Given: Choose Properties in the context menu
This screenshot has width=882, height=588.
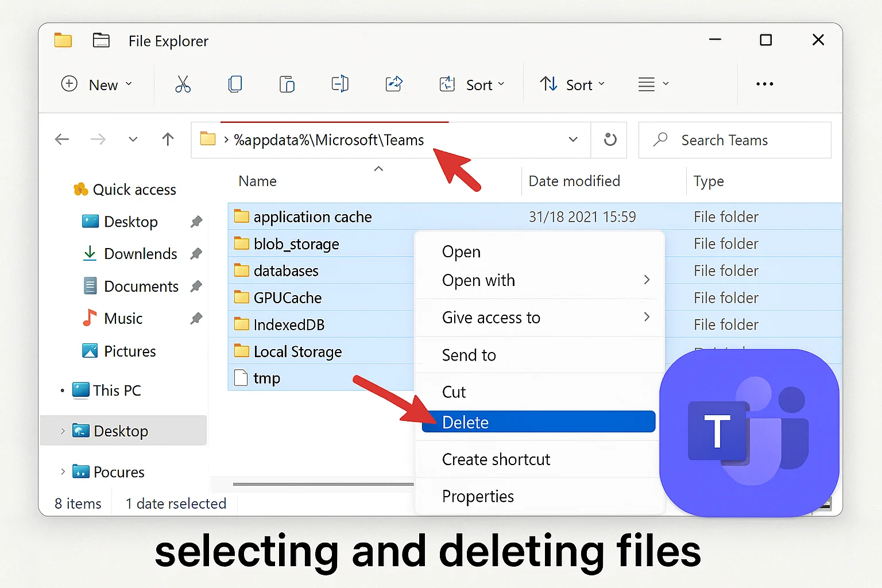Looking at the screenshot, I should click(539, 496).
